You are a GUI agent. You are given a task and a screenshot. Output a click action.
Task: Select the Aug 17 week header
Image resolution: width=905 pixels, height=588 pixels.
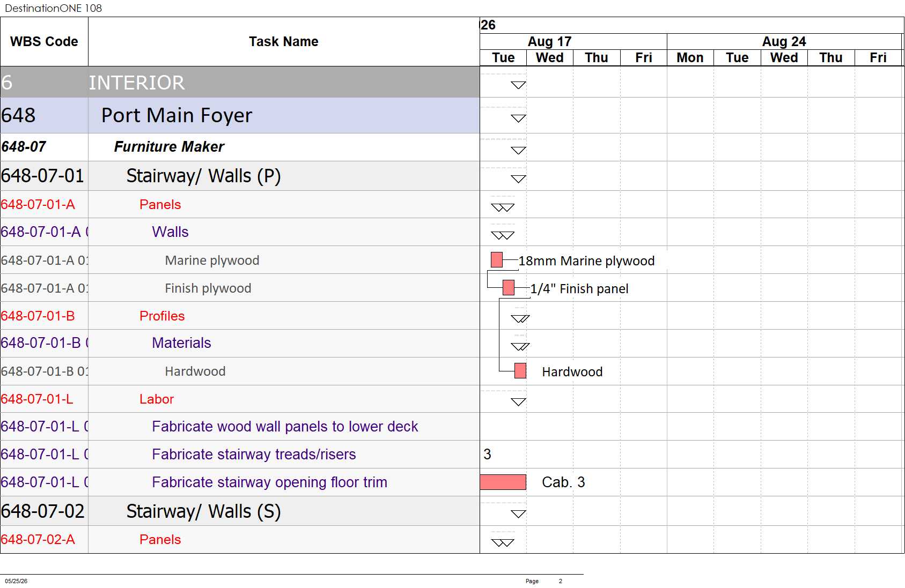tap(550, 41)
